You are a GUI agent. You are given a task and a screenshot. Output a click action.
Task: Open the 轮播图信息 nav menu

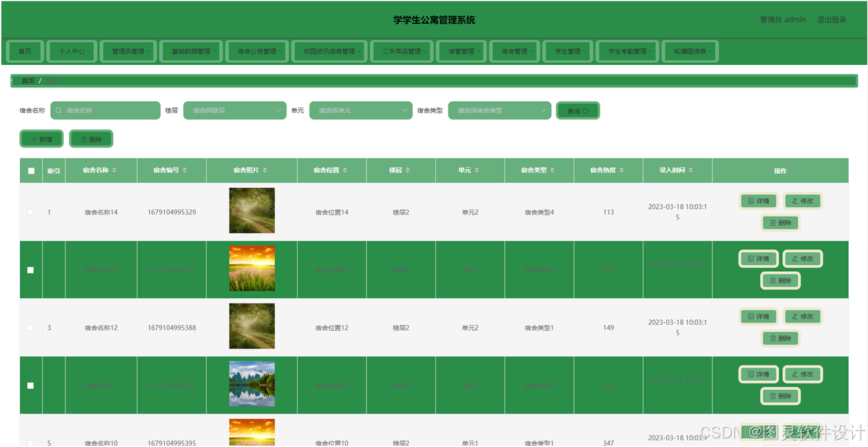point(691,51)
